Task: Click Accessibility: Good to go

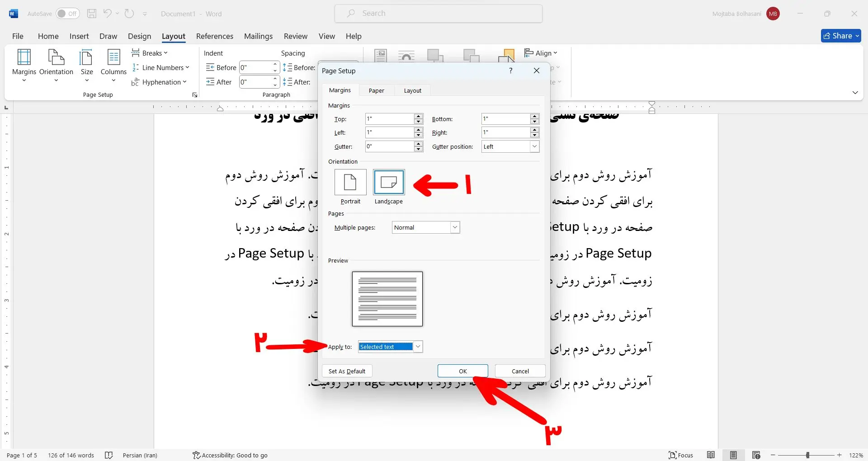Action: (230, 455)
